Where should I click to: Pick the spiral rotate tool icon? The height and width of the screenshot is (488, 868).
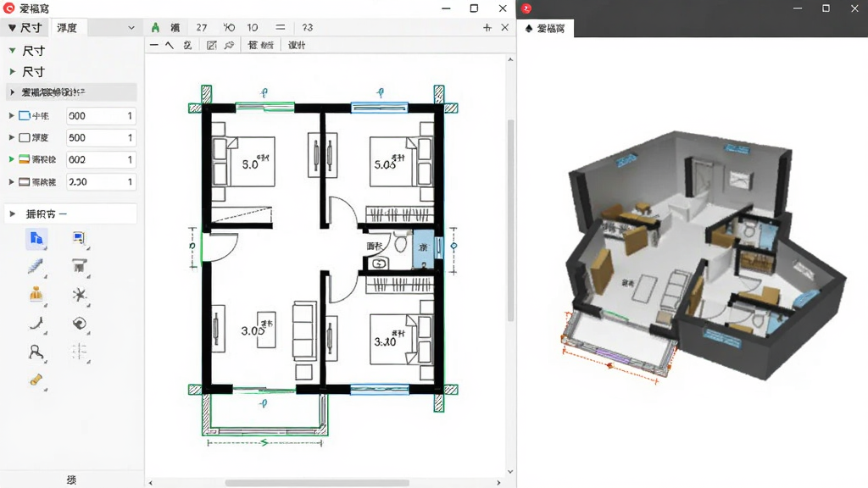[79, 323]
